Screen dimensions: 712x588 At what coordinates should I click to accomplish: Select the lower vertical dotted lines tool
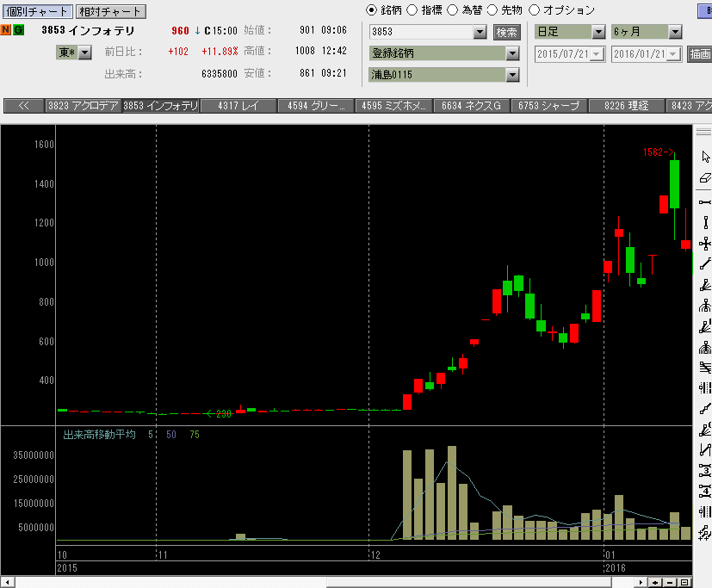tap(705, 511)
